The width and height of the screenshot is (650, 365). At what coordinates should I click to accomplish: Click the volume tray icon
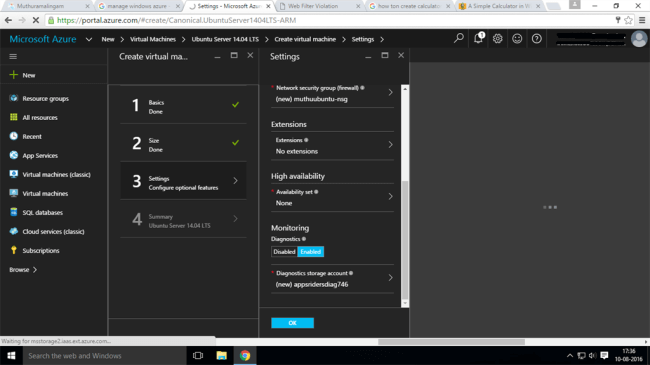[592, 355]
